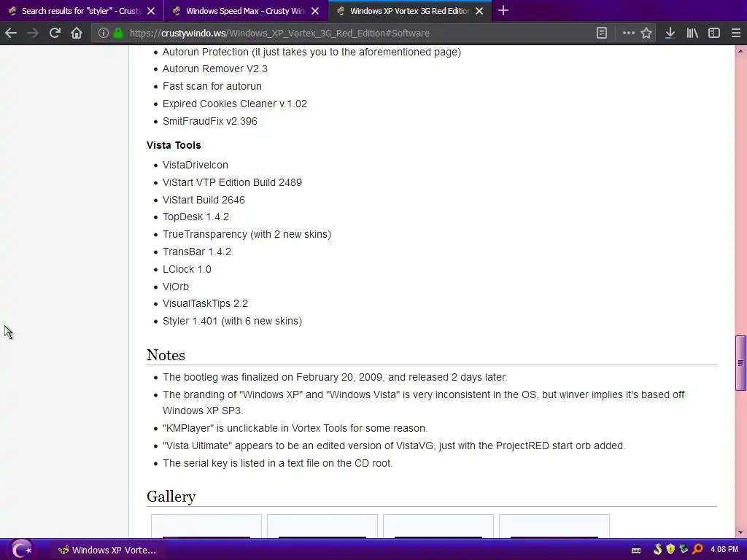This screenshot has width=747, height=560.
Task: Click the orange magnifier tray icon
Action: 697,550
